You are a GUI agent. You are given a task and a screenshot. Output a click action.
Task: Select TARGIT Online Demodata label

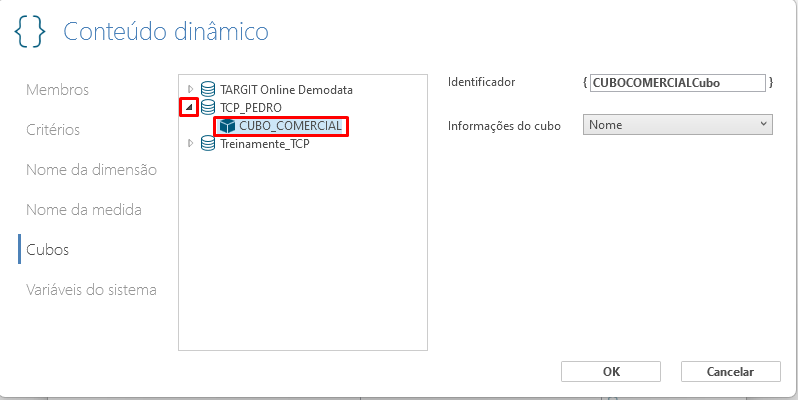pyautogui.click(x=287, y=90)
